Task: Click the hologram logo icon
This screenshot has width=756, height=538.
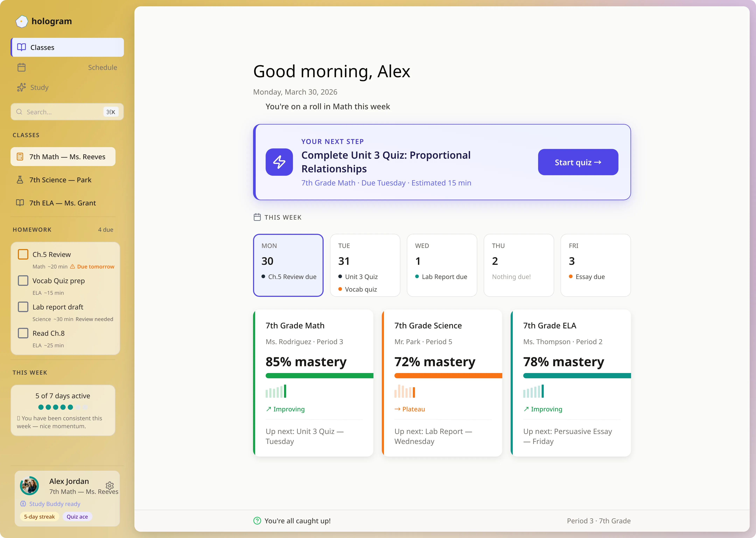Action: point(22,21)
